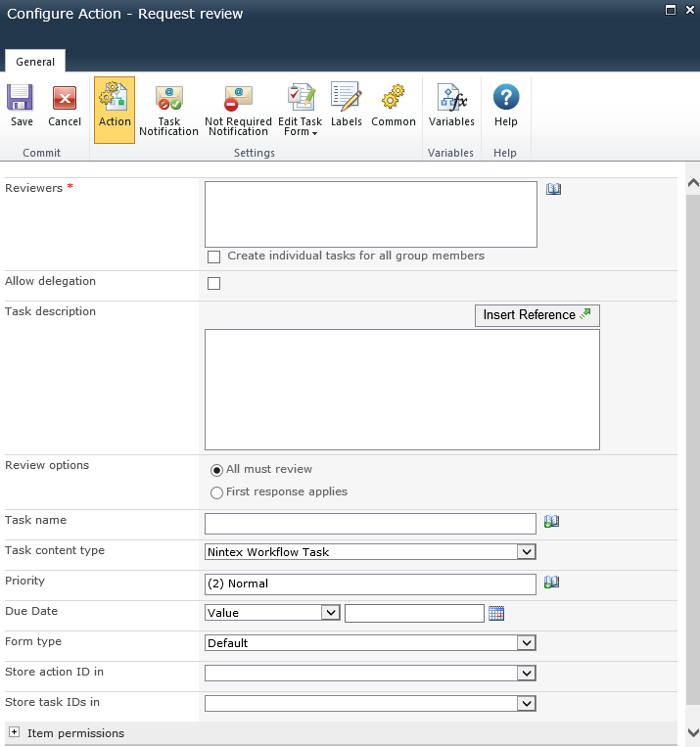Click reference lookup icon beside Task name
The image size is (700, 747).
click(x=552, y=522)
